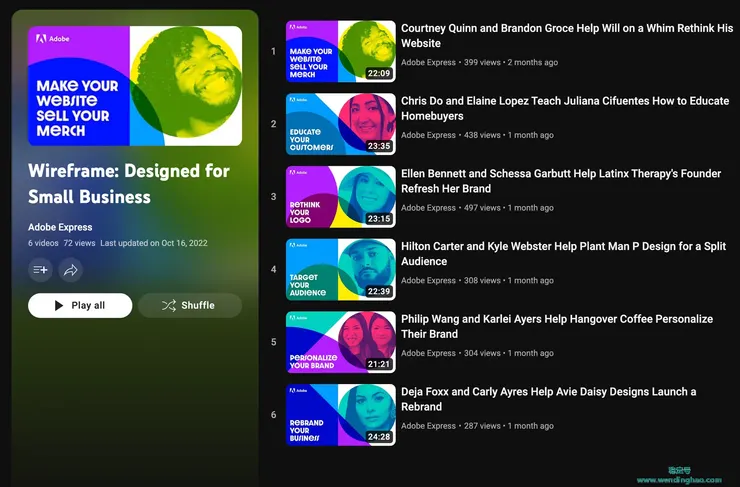
Task: Click Adobe Express channel under sixth video
Action: 428,426
